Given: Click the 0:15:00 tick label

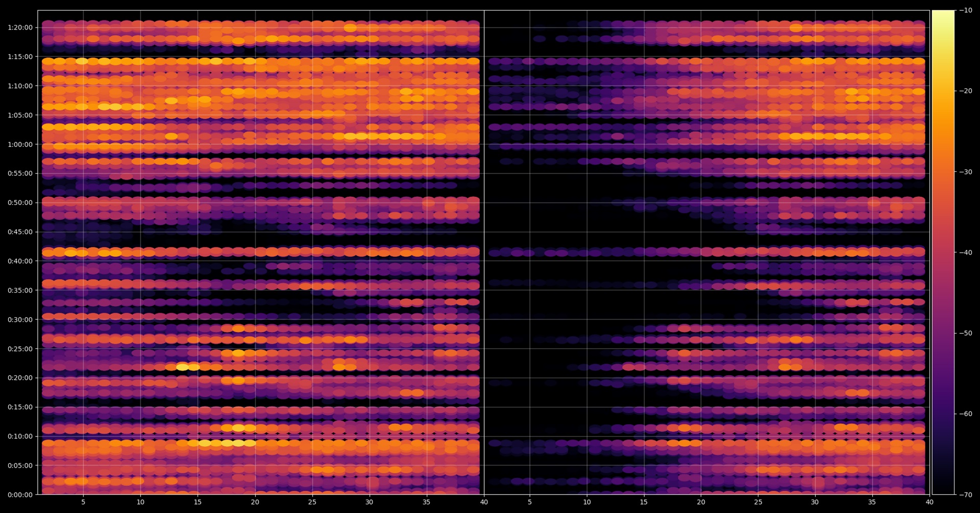Looking at the screenshot, I should (x=20, y=407).
